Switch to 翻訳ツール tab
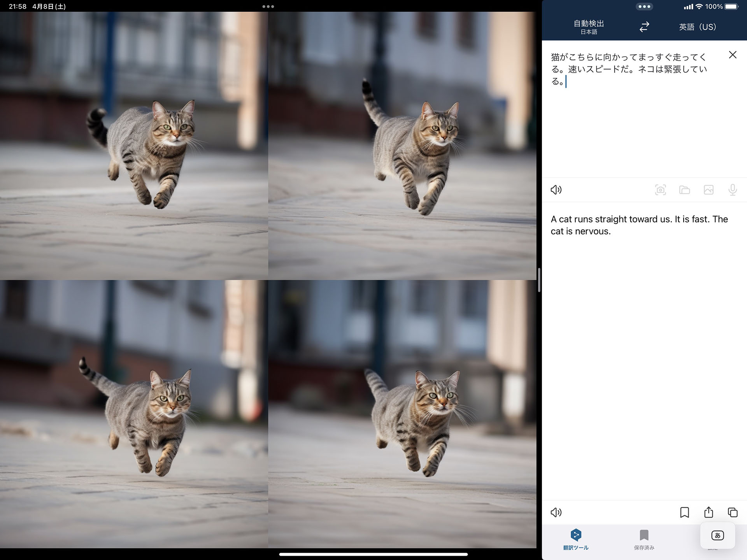This screenshot has width=747, height=560. (576, 539)
